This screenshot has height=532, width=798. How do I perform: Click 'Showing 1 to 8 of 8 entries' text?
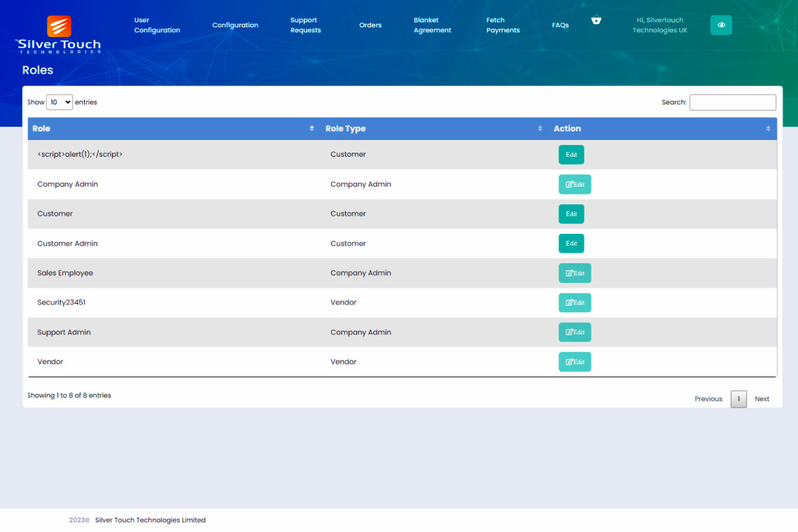[69, 395]
